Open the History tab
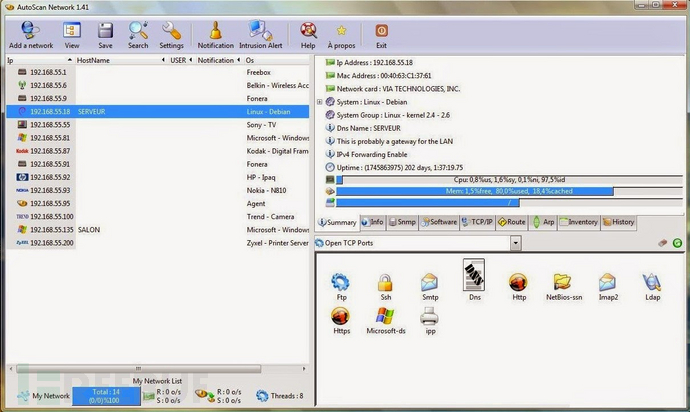 pos(619,222)
